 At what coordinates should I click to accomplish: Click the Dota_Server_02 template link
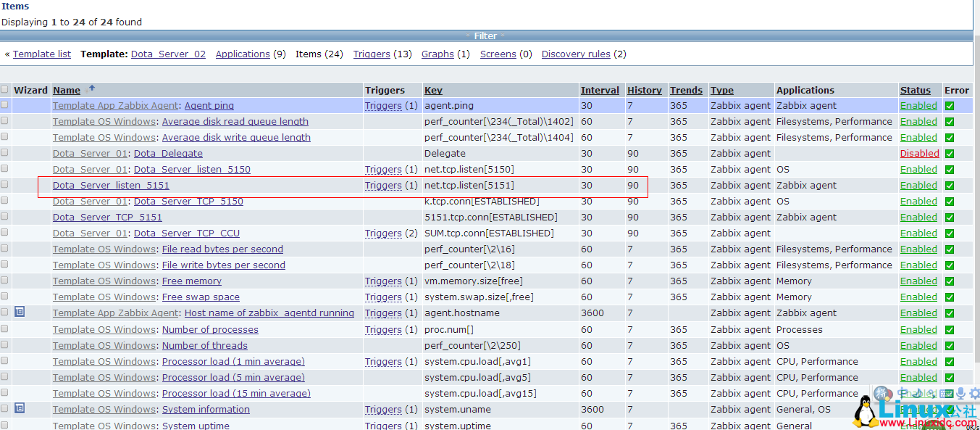[x=168, y=54]
